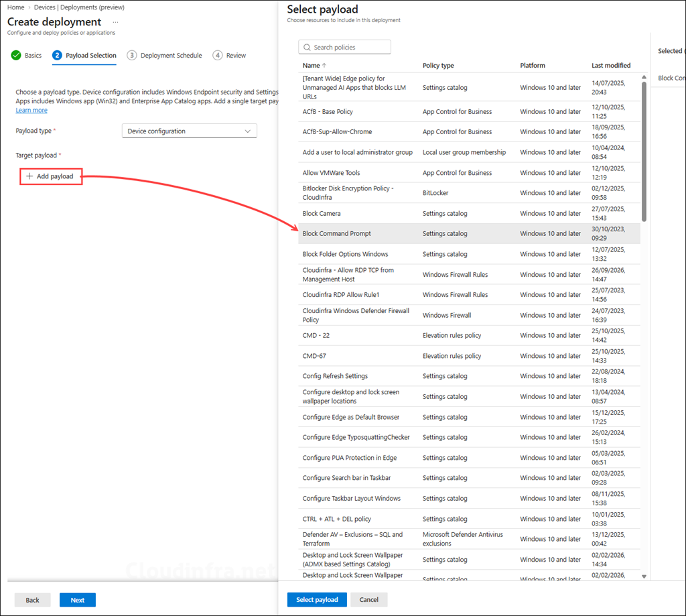
Task: Select ACfB-Sup-Allow-Chrome policy
Action: pos(469,132)
